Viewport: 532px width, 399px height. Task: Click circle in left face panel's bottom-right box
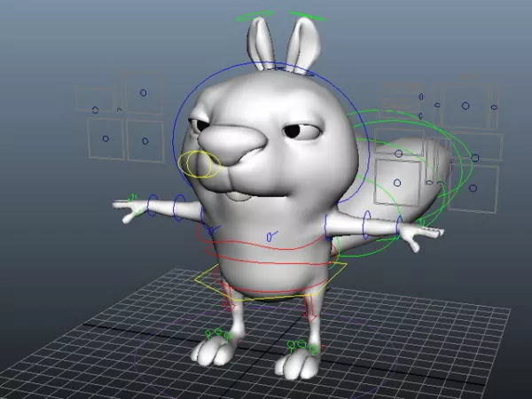click(x=145, y=141)
